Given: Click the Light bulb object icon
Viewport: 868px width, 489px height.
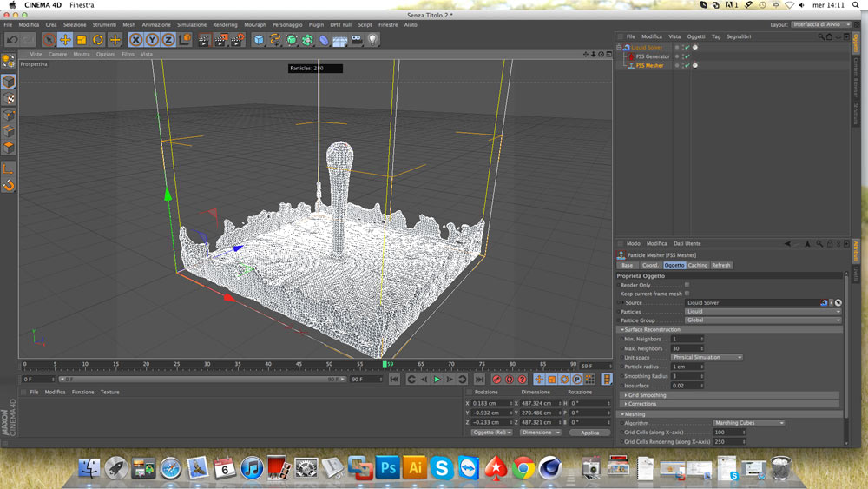Looking at the screenshot, I should coord(373,40).
